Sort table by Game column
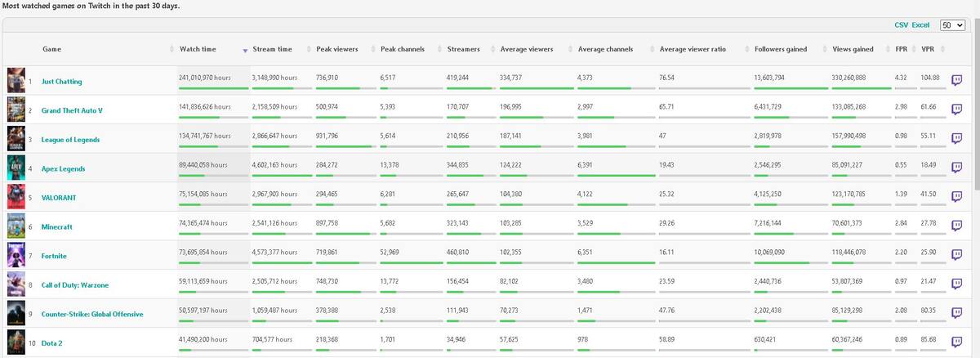Image resolution: width=980 pixels, height=358 pixels. click(x=51, y=49)
